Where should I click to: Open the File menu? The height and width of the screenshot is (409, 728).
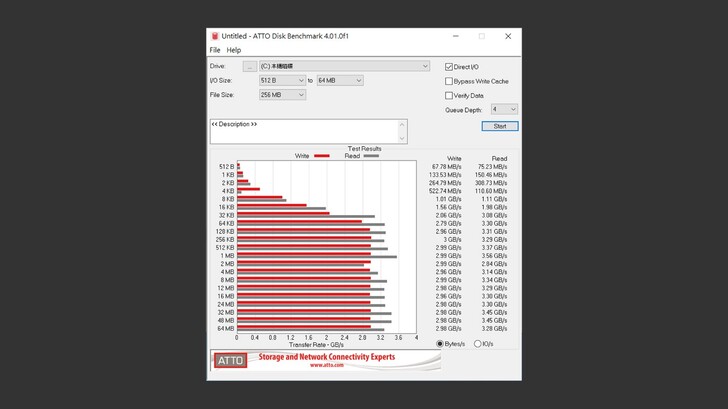coord(214,50)
